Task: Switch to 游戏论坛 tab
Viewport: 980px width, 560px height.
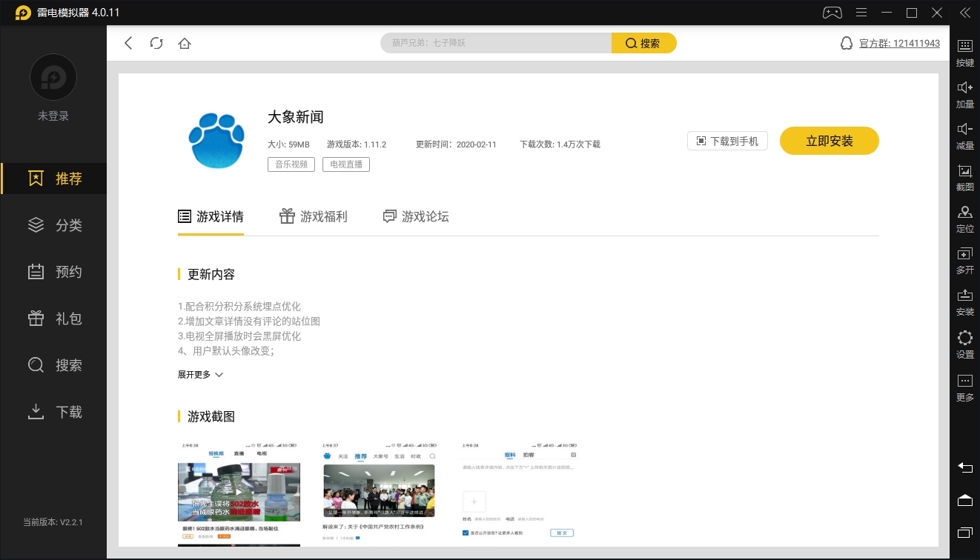Action: 415,217
